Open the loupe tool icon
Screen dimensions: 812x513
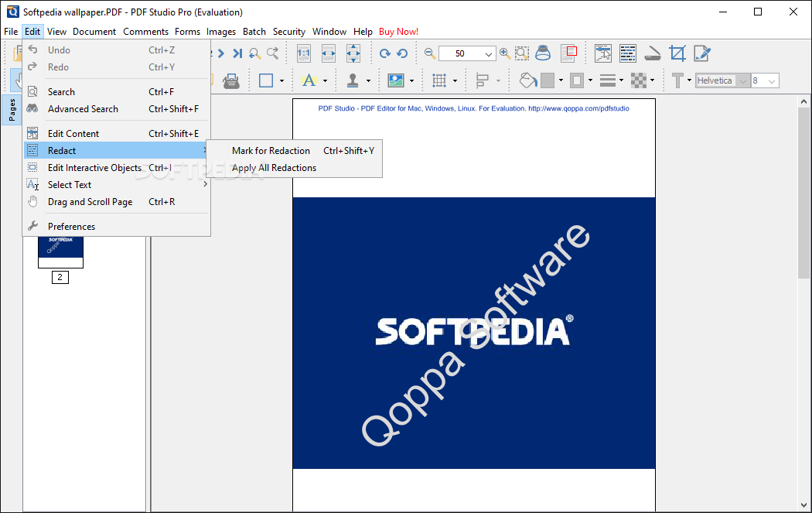(543, 53)
